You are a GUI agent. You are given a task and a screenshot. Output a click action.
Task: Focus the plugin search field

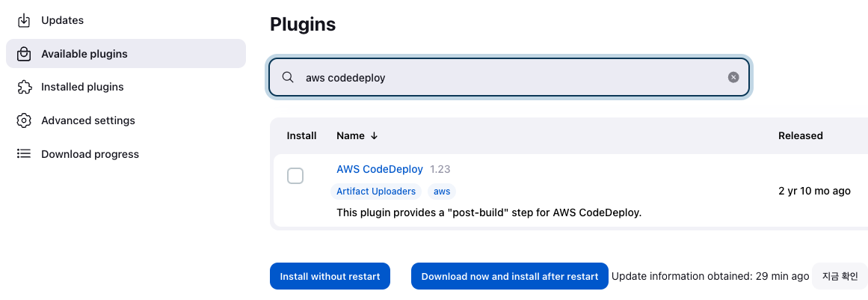[508, 78]
